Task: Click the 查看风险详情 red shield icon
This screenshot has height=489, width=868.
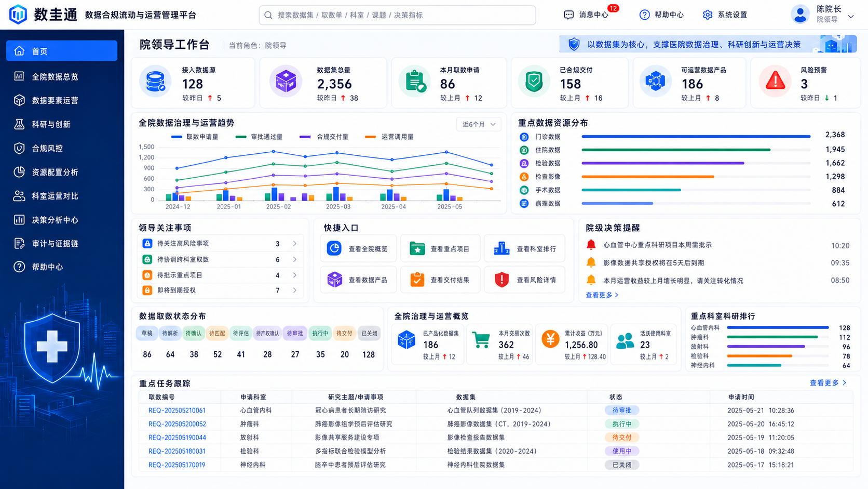Action: (x=501, y=280)
